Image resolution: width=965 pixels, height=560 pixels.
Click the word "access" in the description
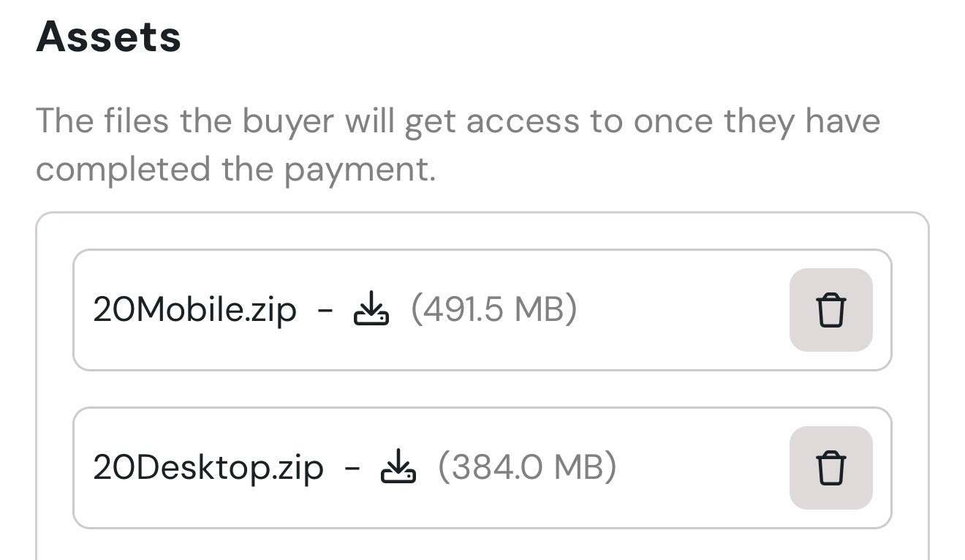[x=522, y=122]
